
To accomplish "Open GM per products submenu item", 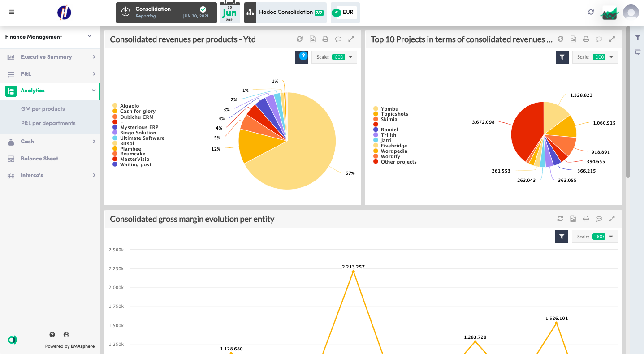I will (x=43, y=109).
